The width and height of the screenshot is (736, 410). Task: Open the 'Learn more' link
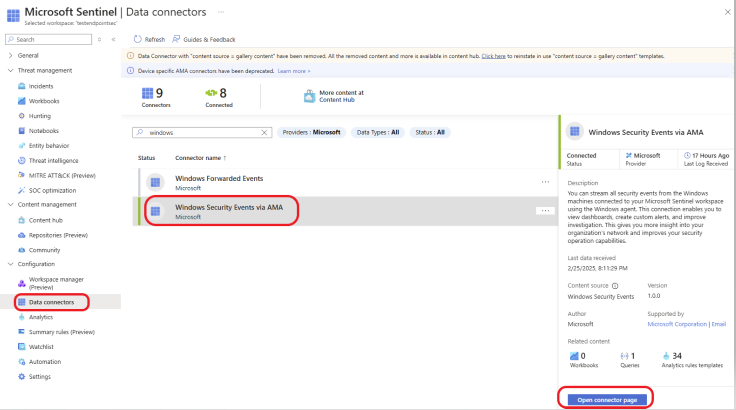coord(293,71)
